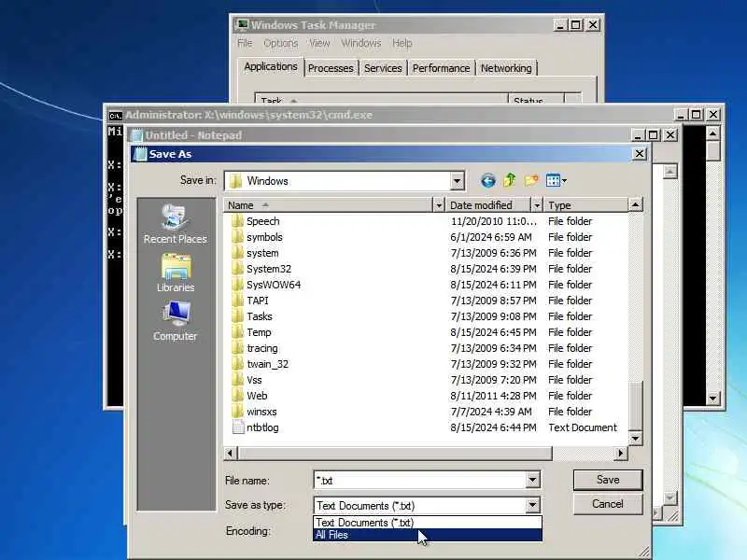The image size is (747, 560).
Task: Close the Save As dialog
Action: 639,154
